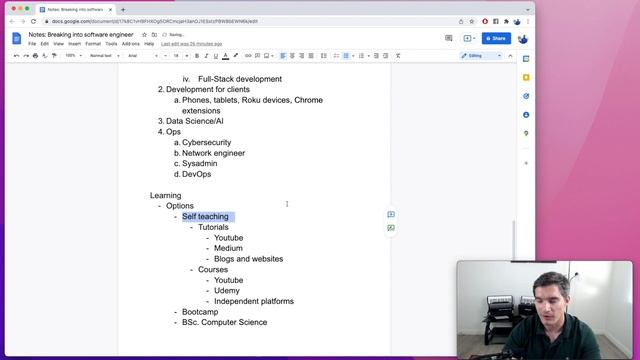Screen dimensions: 640x360
Task: Add a comment from the toolbar
Action: (257, 56)
